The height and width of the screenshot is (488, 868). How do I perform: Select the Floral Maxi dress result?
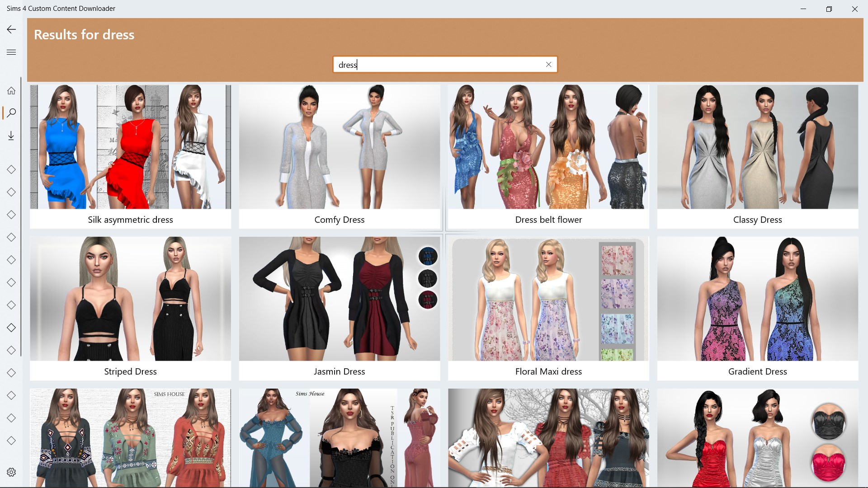click(548, 299)
